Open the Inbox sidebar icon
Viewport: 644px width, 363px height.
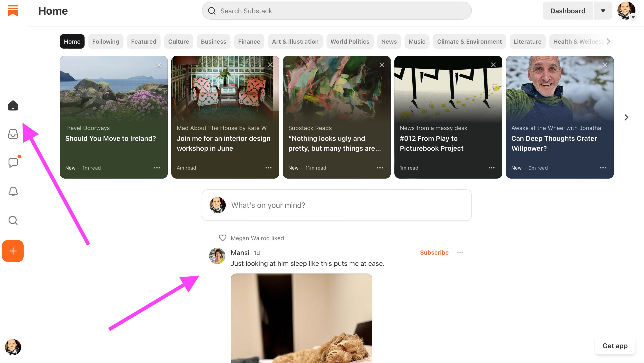tap(13, 134)
